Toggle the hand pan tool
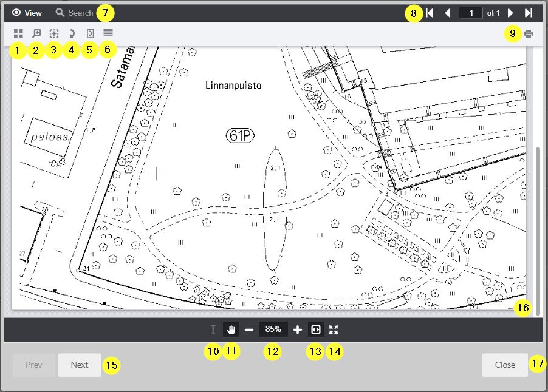Image resolution: width=548 pixels, height=392 pixels. tap(231, 329)
